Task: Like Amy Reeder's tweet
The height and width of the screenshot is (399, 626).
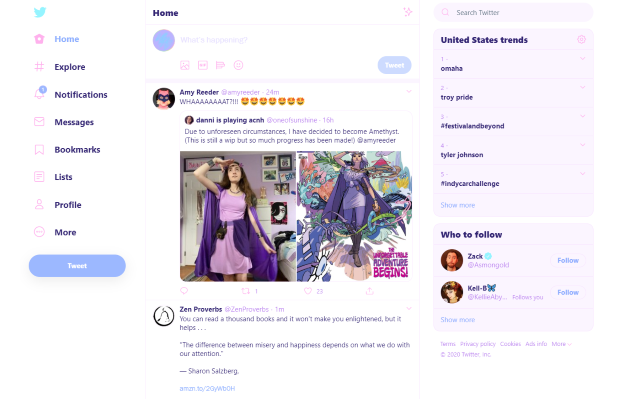Action: tap(308, 291)
